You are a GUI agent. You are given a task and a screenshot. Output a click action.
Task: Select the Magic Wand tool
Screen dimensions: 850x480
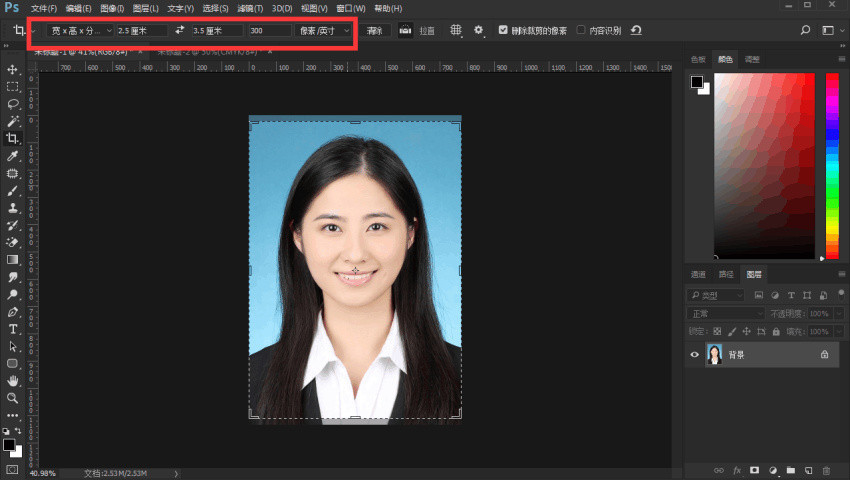12,121
